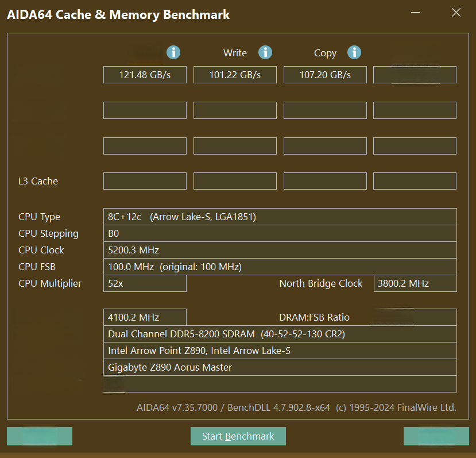476x458 pixels.
Task: Click the North Bridge Clock label
Action: [320, 283]
